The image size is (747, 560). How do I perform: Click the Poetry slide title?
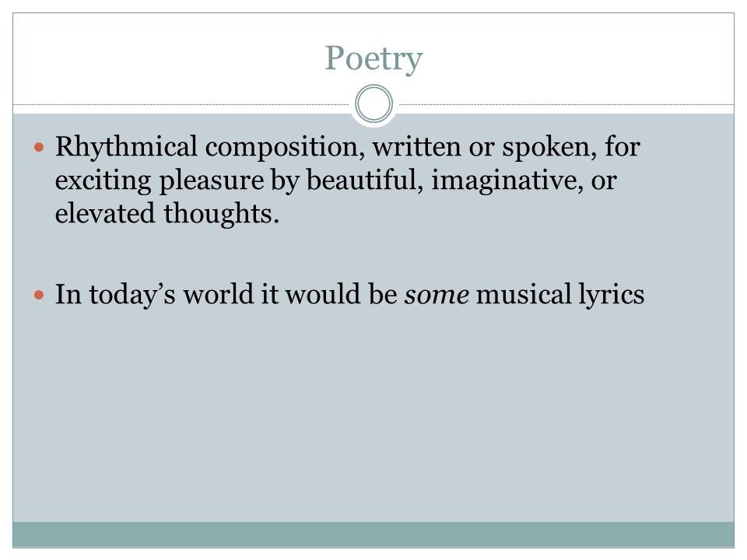[x=373, y=58]
